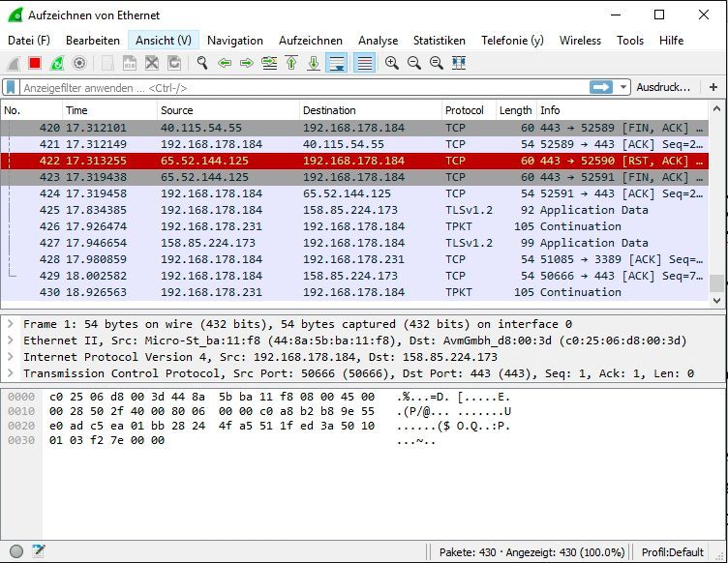Image resolution: width=728 pixels, height=563 pixels.
Task: Click packet list scrollbar down arrow
Action: (x=716, y=301)
